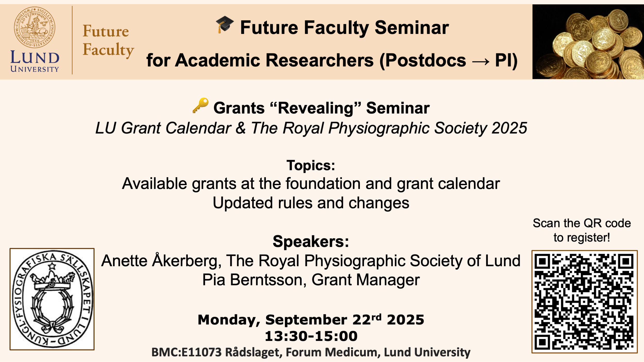Image resolution: width=644 pixels, height=362 pixels.
Task: Click the gold coins photo
Action: 588,42
